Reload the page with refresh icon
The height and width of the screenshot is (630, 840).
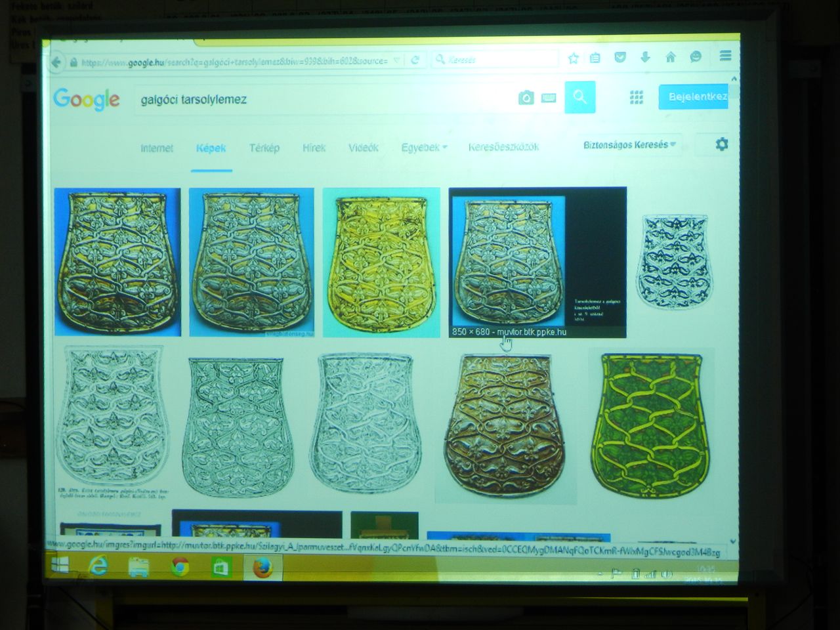pyautogui.click(x=415, y=60)
